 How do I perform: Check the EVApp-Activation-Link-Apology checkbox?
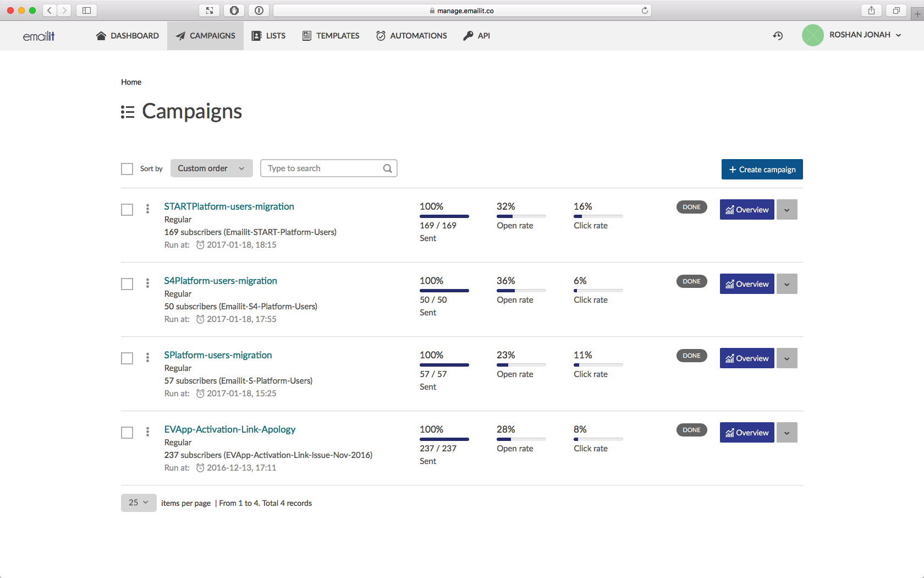(127, 433)
